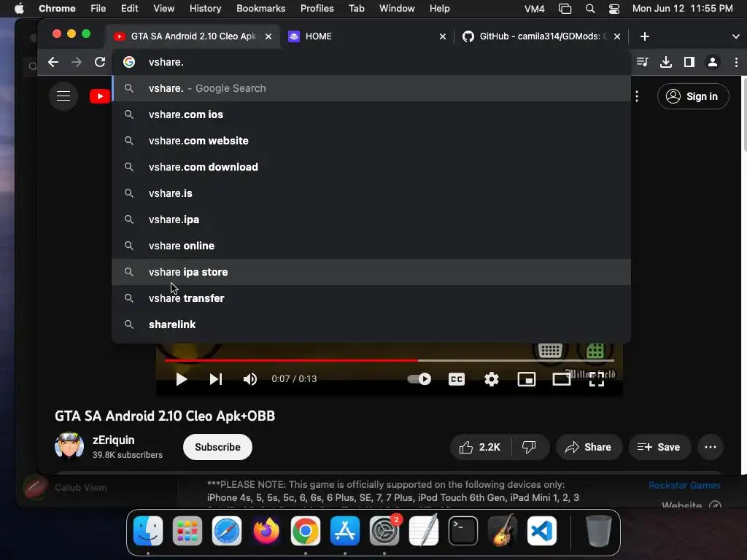Screen dimensions: 747x560
Task: Open Finder from the Dock
Action: [148, 531]
